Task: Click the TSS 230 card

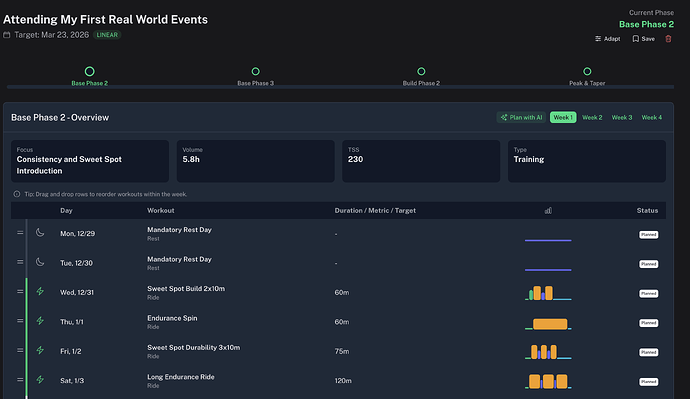Action: point(421,161)
